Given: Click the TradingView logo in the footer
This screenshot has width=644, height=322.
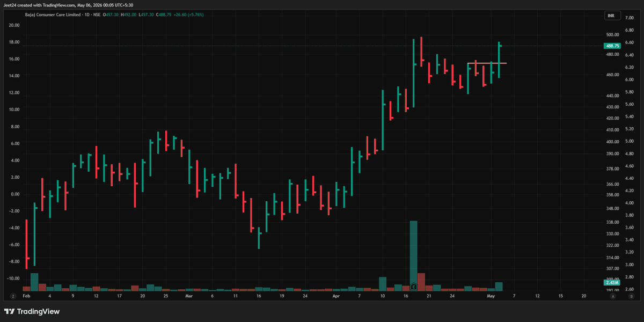Looking at the screenshot, I should pos(32,311).
